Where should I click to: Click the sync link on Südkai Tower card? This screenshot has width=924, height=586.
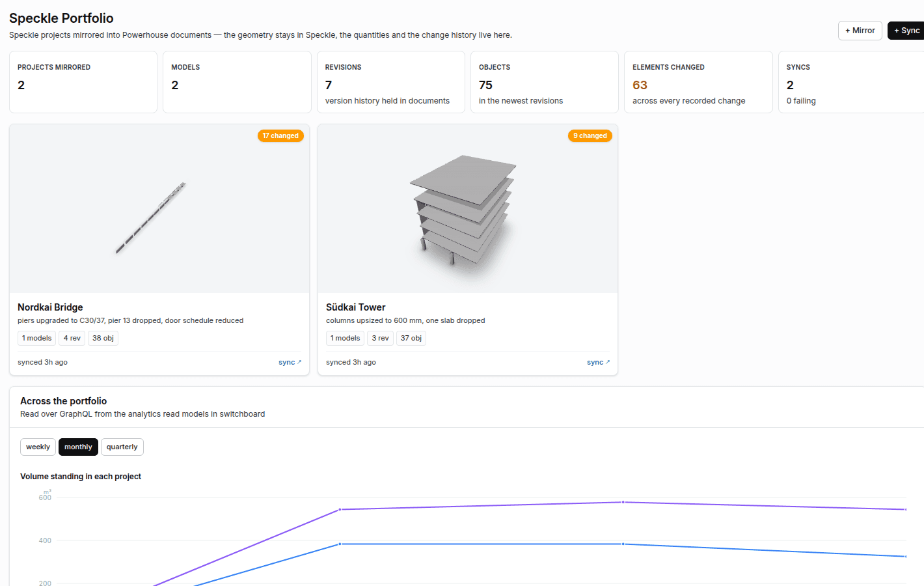(x=598, y=362)
